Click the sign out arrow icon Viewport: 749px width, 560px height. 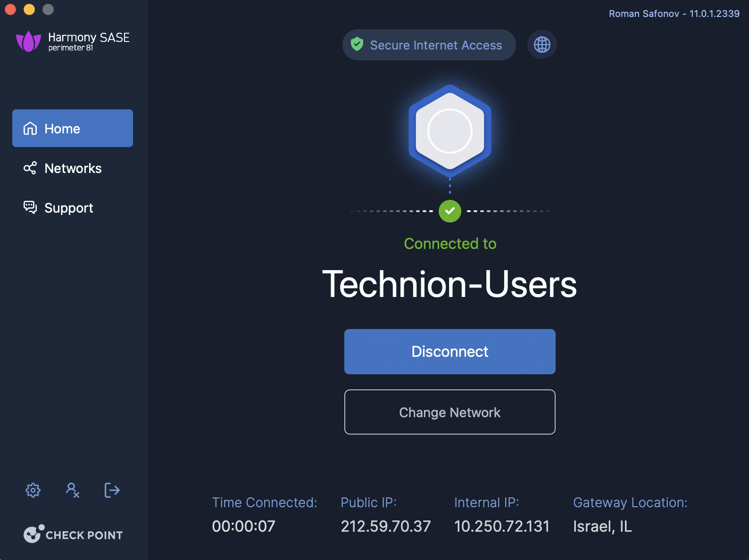112,490
